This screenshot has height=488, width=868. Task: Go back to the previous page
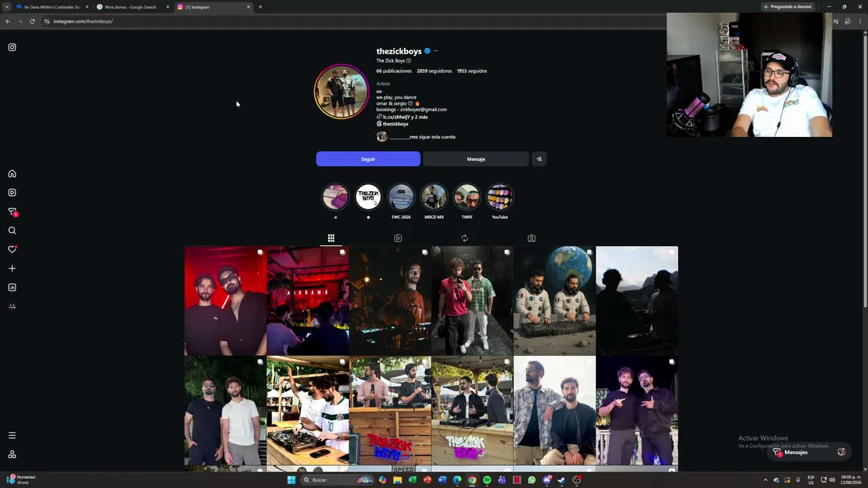7,21
